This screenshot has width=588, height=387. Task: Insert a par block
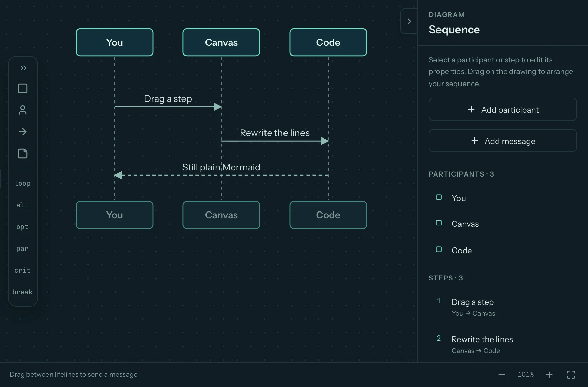pos(23,248)
